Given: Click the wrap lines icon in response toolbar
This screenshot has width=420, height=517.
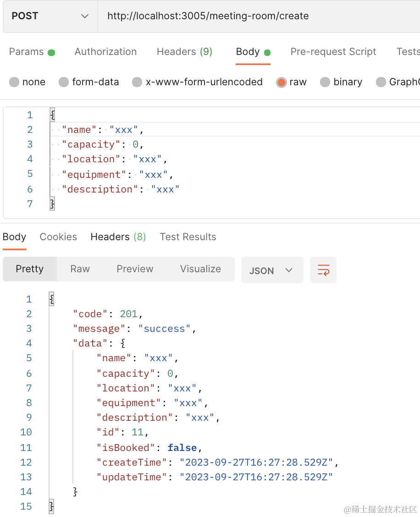Looking at the screenshot, I should pyautogui.click(x=323, y=270).
